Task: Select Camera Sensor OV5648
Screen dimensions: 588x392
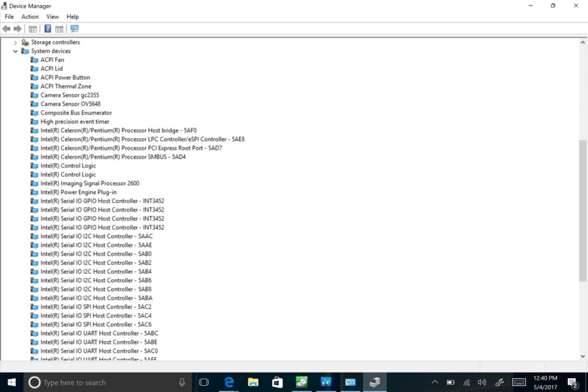Action: (x=71, y=104)
